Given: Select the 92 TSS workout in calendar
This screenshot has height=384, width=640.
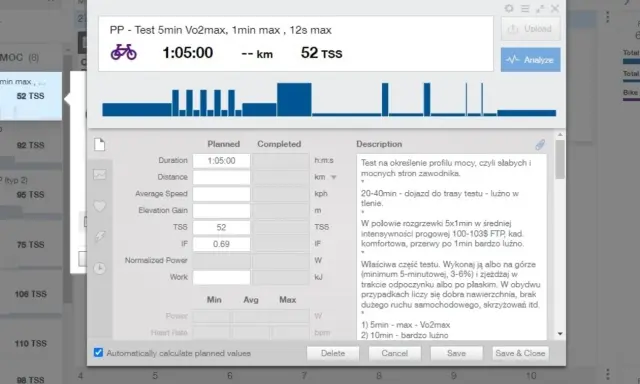Looking at the screenshot, I should [31, 145].
